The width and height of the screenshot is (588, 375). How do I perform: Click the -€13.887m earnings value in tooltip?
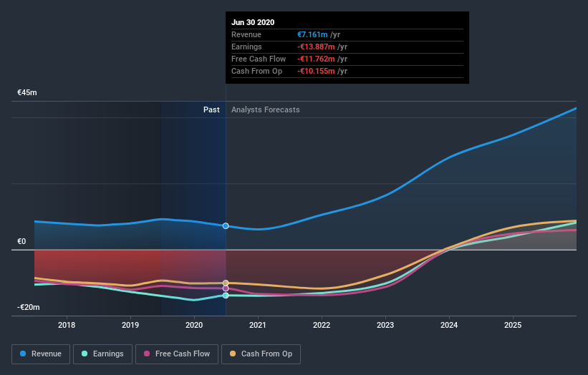[x=316, y=47]
